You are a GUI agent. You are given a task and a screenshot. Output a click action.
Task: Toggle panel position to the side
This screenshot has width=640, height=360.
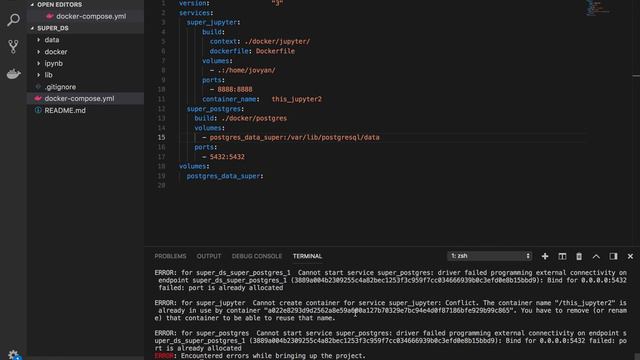(613, 256)
